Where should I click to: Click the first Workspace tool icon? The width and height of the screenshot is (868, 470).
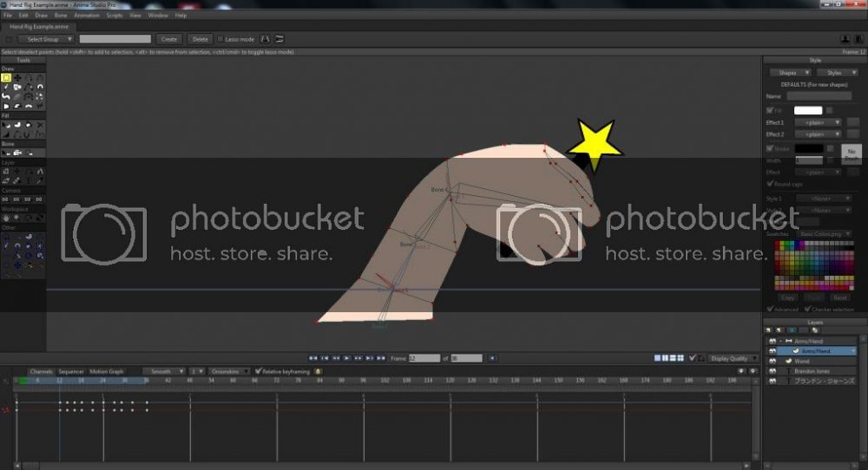[x=6, y=218]
